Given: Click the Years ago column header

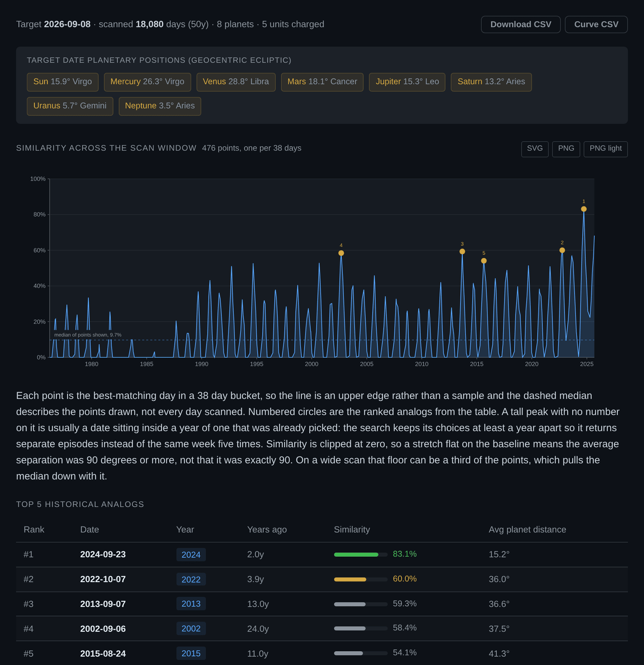Looking at the screenshot, I should [x=267, y=530].
